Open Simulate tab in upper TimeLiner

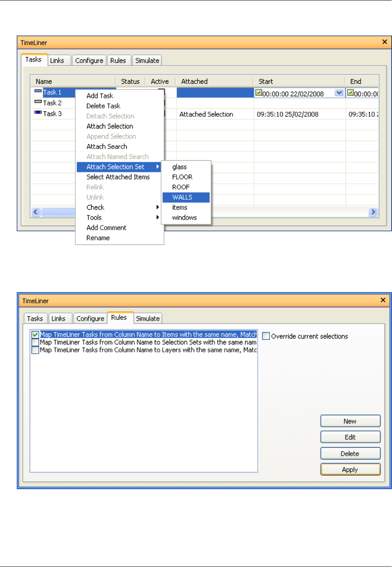147,61
